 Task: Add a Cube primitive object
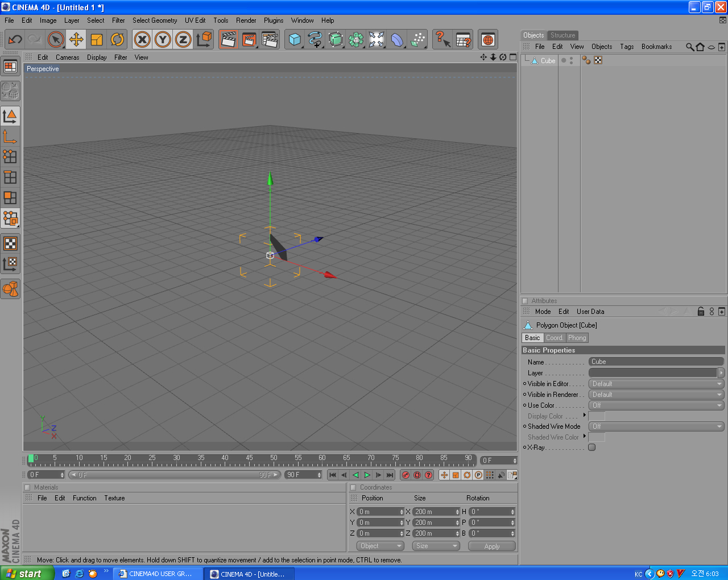(295, 39)
